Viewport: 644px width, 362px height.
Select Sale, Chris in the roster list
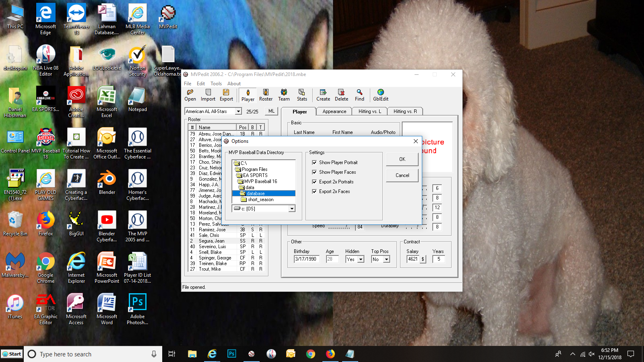226,235
